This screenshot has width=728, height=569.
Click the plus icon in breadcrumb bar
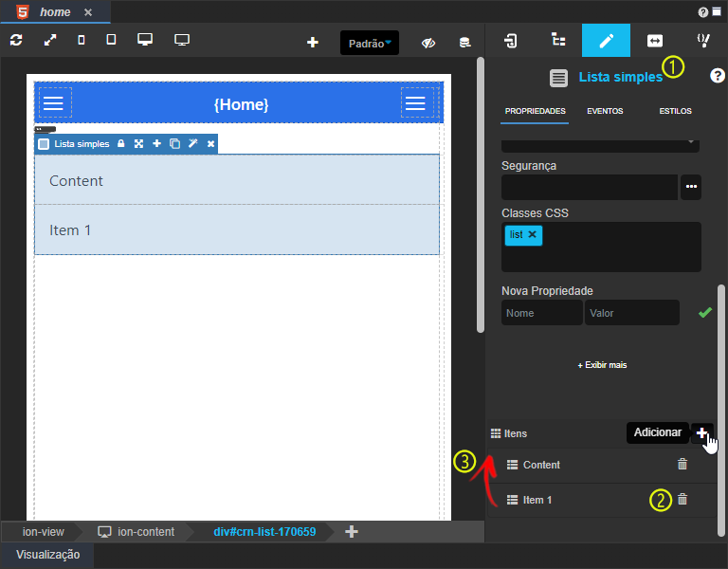click(352, 531)
